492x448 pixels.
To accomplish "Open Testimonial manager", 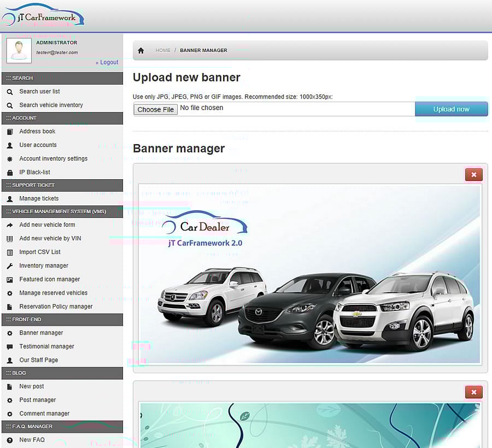I will [x=47, y=346].
